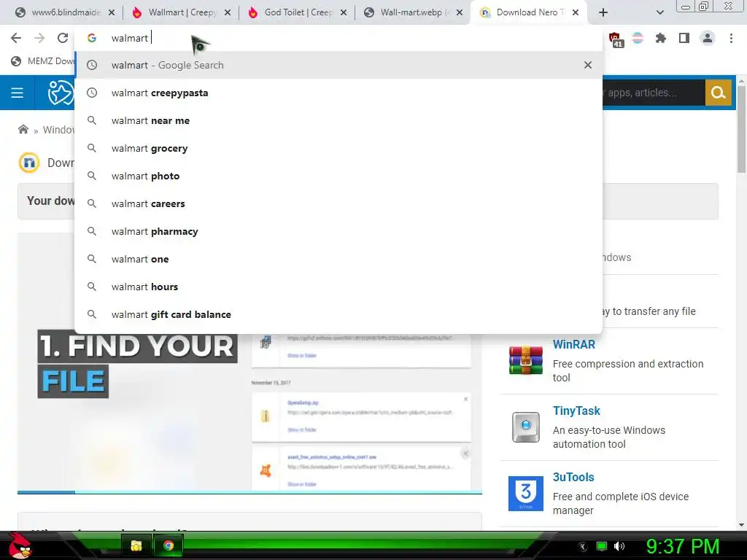Close the God Toilet tab
747x560 pixels.
[344, 13]
